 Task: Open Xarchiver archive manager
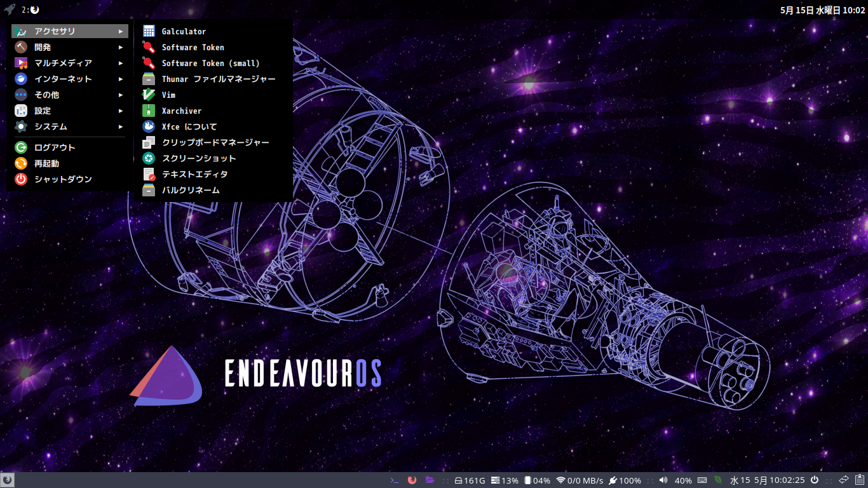tap(213, 111)
